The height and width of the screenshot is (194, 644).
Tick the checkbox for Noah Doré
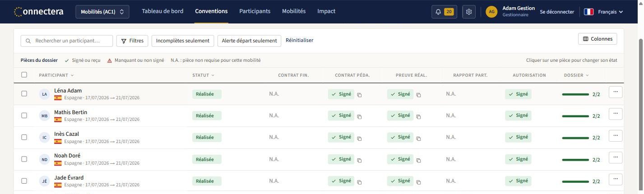point(24,159)
